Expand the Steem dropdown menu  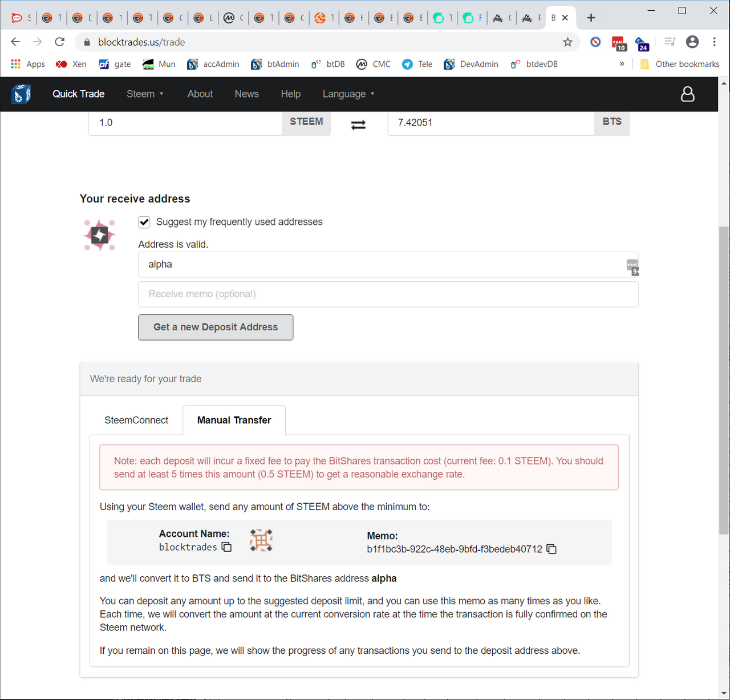coord(145,94)
